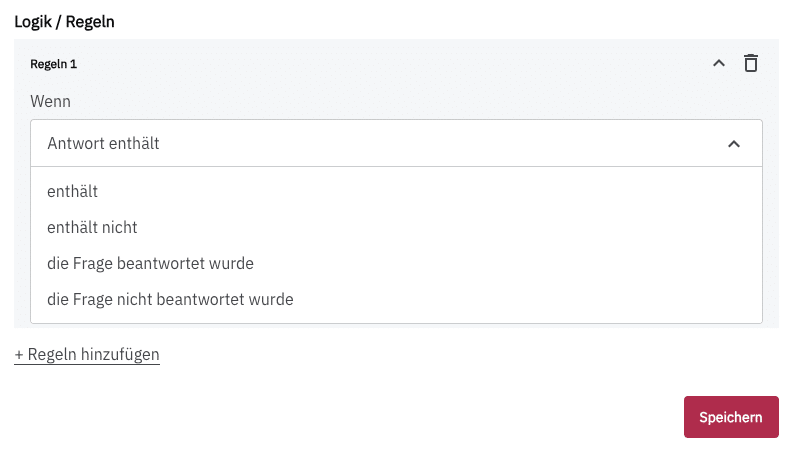The width and height of the screenshot is (800, 475).
Task: Click the plus sign before 'Regeln hinzufügen'
Action: [19, 354]
